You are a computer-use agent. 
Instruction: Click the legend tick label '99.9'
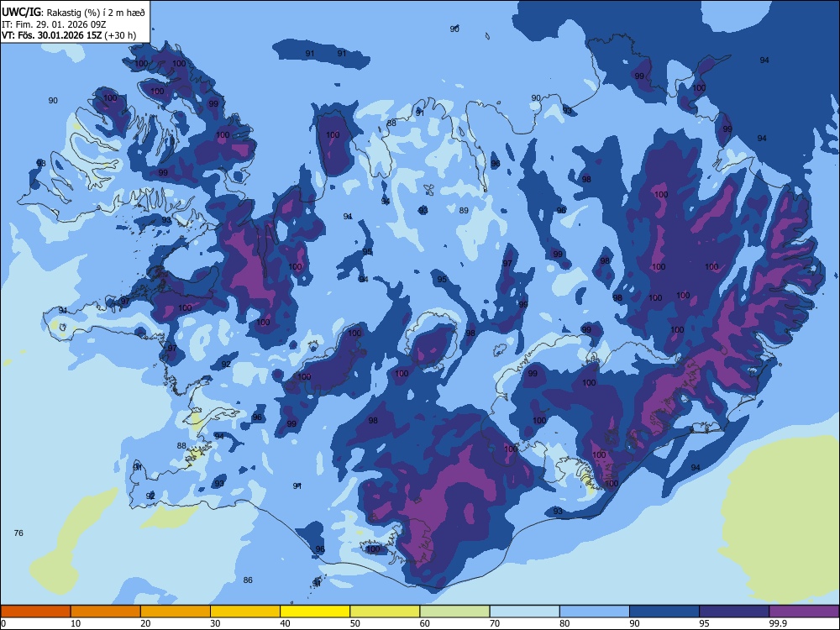pyautogui.click(x=778, y=623)
